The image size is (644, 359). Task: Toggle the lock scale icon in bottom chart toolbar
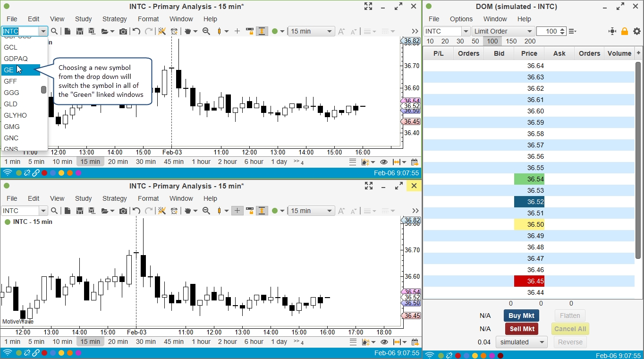click(250, 211)
